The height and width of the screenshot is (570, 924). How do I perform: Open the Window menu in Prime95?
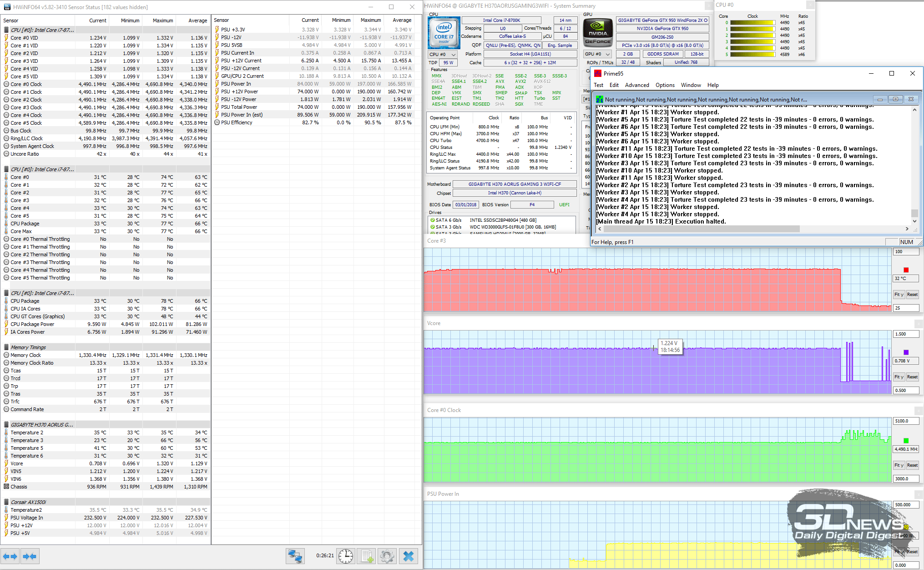pyautogui.click(x=691, y=85)
